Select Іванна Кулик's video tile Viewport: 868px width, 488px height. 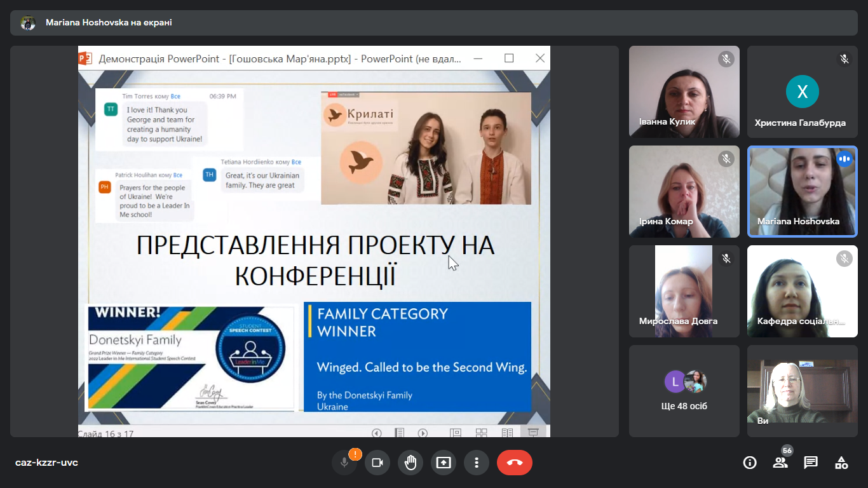click(x=684, y=91)
